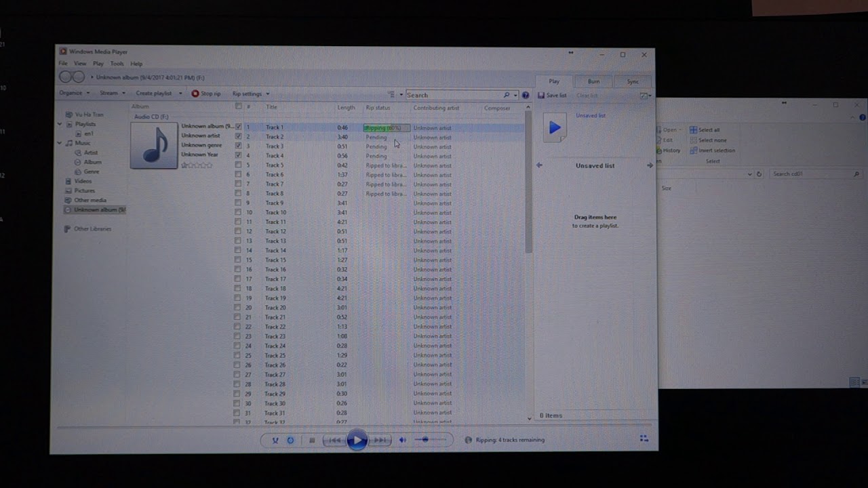Click the View options icon beside search

tap(391, 95)
